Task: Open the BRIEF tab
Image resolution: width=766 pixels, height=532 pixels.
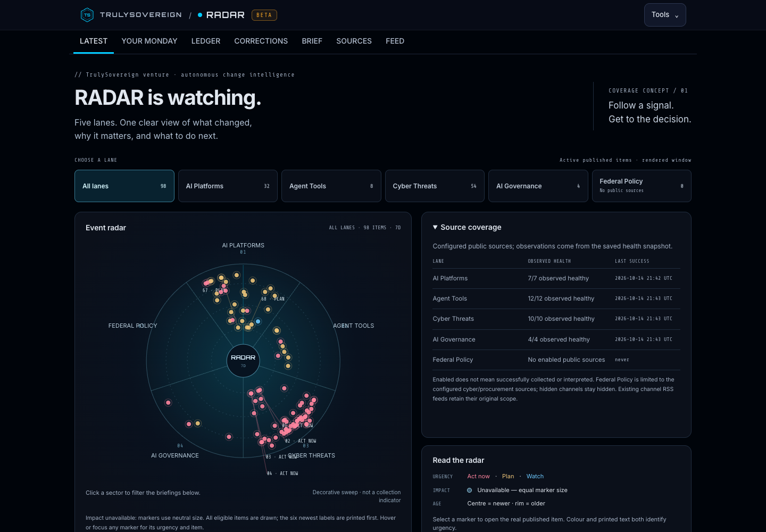Action: (312, 41)
